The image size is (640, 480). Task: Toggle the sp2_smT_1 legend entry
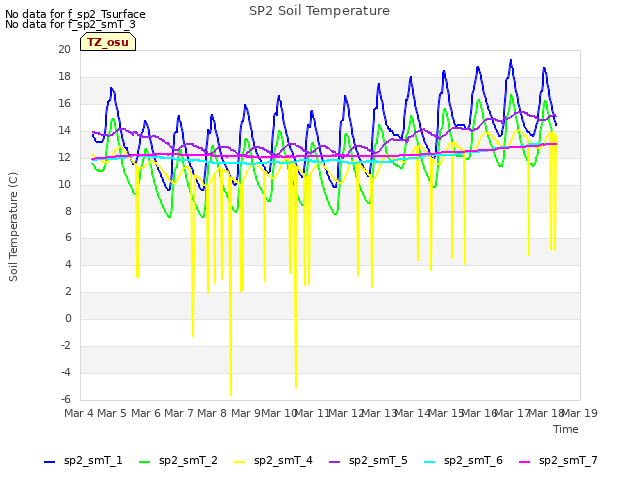(83, 461)
